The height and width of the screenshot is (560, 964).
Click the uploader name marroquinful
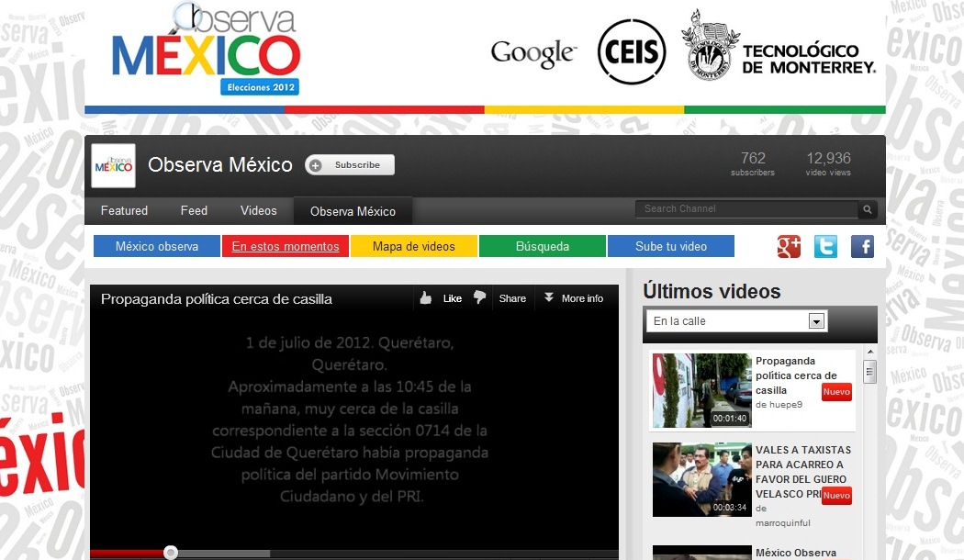(x=782, y=522)
